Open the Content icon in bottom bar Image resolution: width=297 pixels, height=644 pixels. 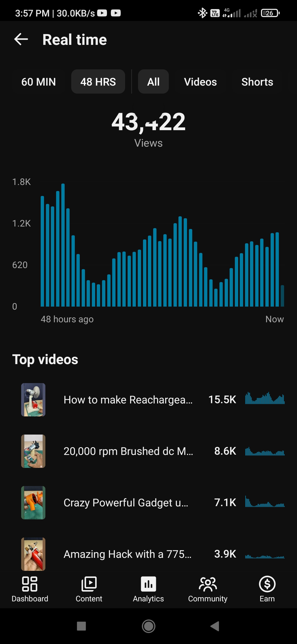[89, 584]
